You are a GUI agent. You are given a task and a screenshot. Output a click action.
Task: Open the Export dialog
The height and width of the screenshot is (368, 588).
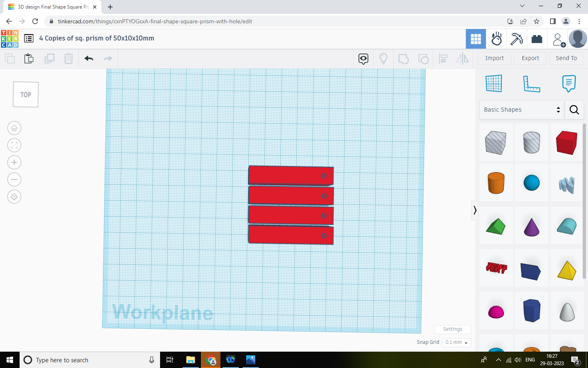pos(530,58)
